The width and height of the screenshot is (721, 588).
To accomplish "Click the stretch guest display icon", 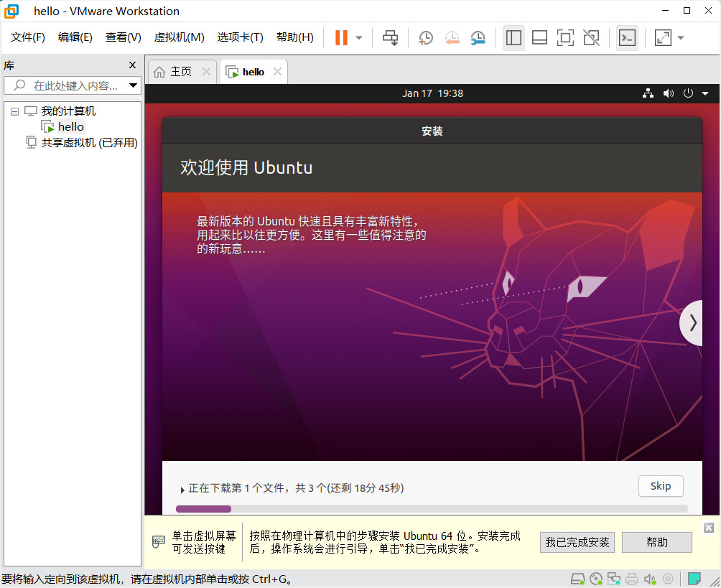I will (663, 38).
